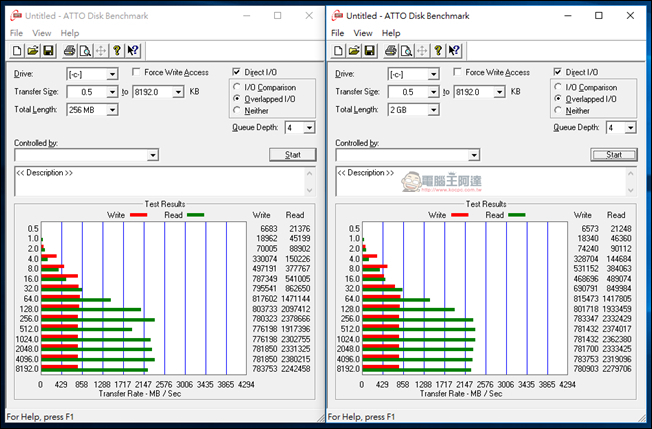Click Context Help arrow icon in left window

pos(133,51)
